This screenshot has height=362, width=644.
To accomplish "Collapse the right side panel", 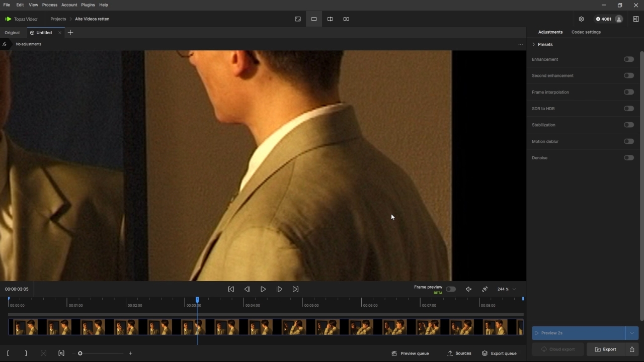I will click(x=636, y=19).
